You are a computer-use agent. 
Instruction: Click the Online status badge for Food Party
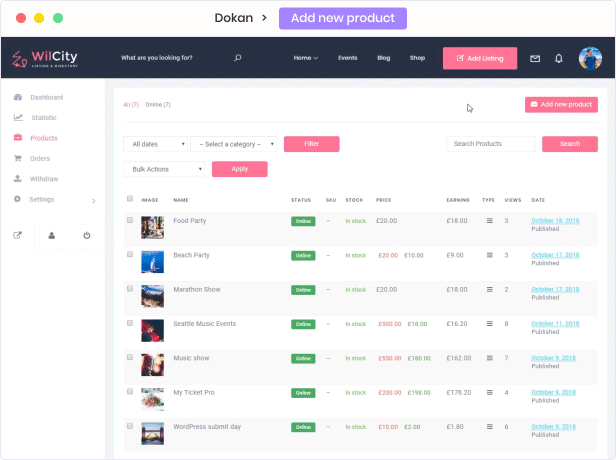click(x=303, y=221)
